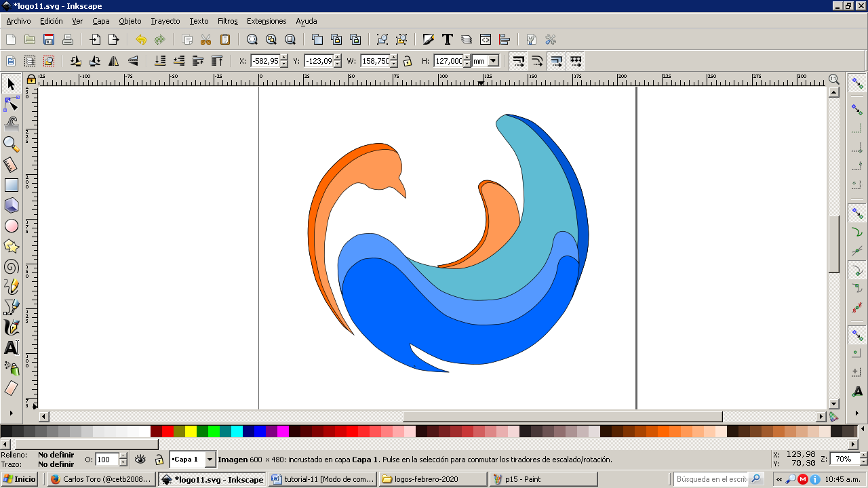The height and width of the screenshot is (488, 868).
Task: Pick the yellow swatch in palette
Action: coord(191,431)
